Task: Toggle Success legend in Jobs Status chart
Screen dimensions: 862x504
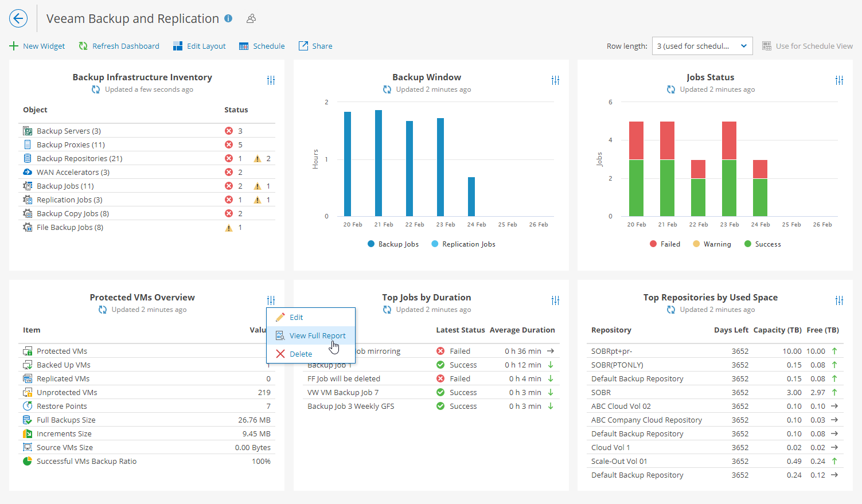Action: 763,244
